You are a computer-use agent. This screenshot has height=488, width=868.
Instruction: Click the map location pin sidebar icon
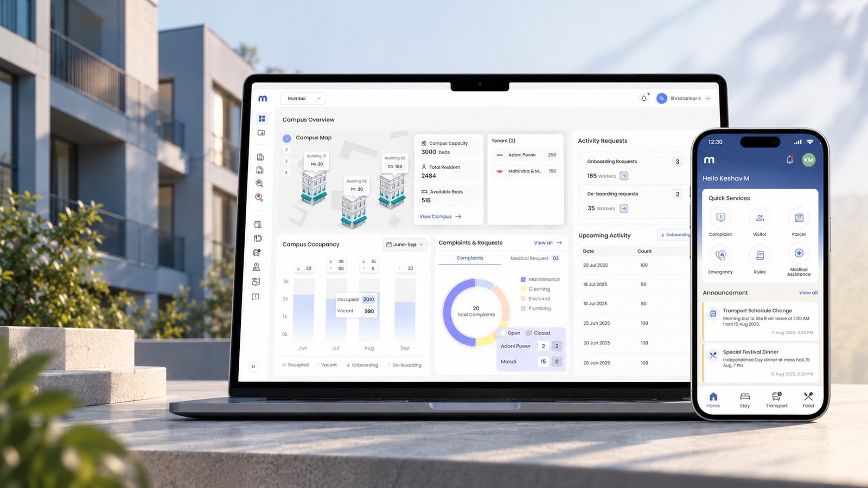(x=257, y=267)
